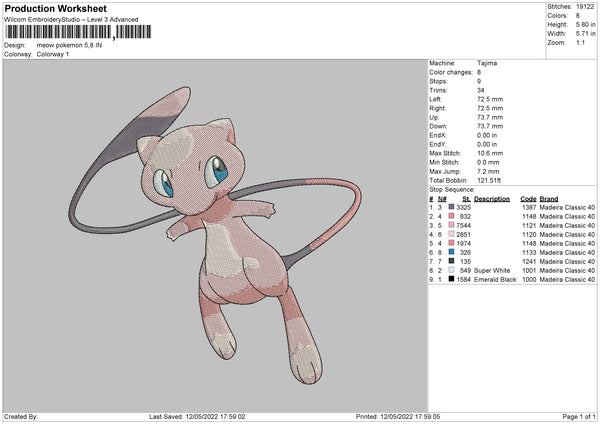Click 'Page 1 of 1' in footer

coord(579,416)
